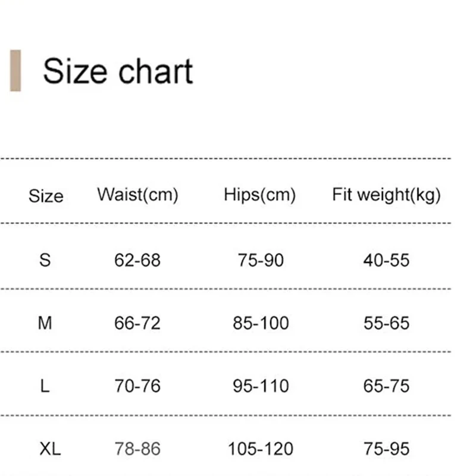Select the S size row label
Viewport: 476px width, 476px height.
45,259
